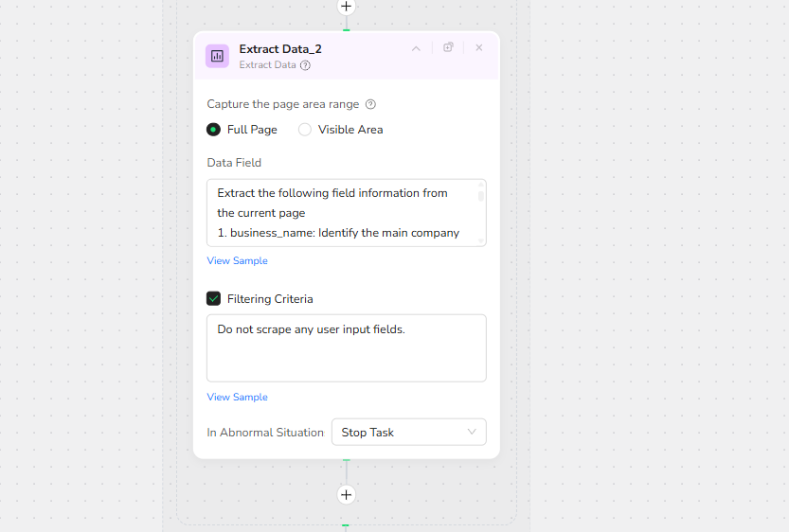789x532 pixels.
Task: Click the Extract Data_2 node title
Action: coord(280,49)
